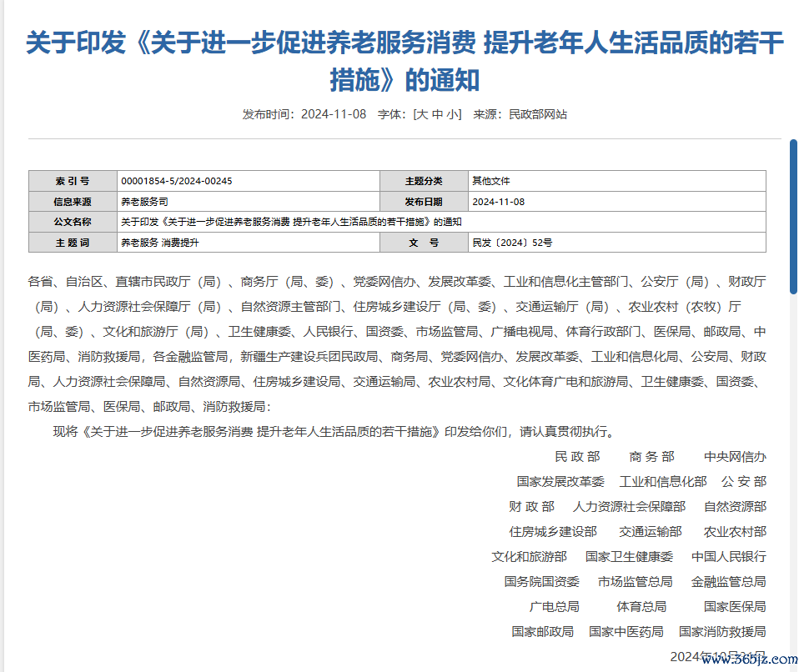The height and width of the screenshot is (672, 804).
Task: Click the 发布时间 date text 2024-11-08
Action: (x=332, y=114)
